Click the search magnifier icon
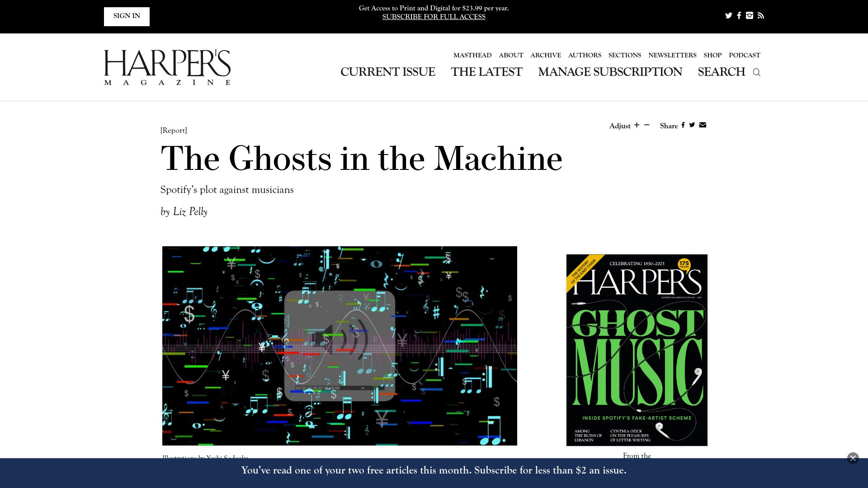 click(x=757, y=72)
